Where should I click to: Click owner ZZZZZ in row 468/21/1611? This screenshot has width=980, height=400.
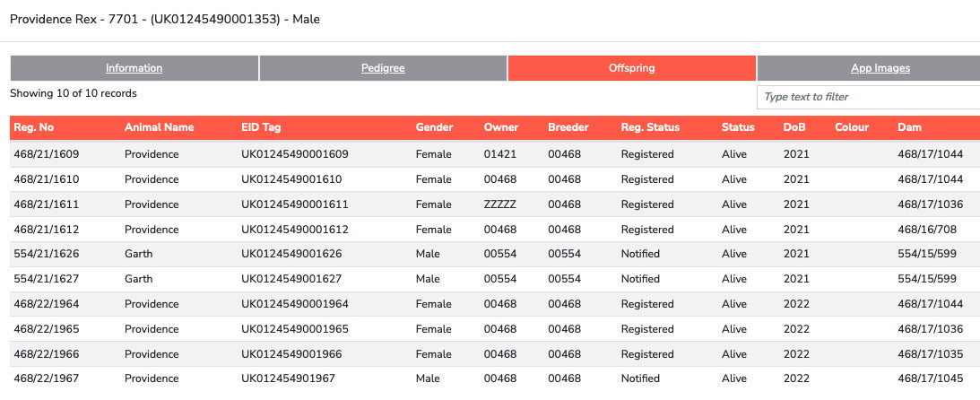500,204
